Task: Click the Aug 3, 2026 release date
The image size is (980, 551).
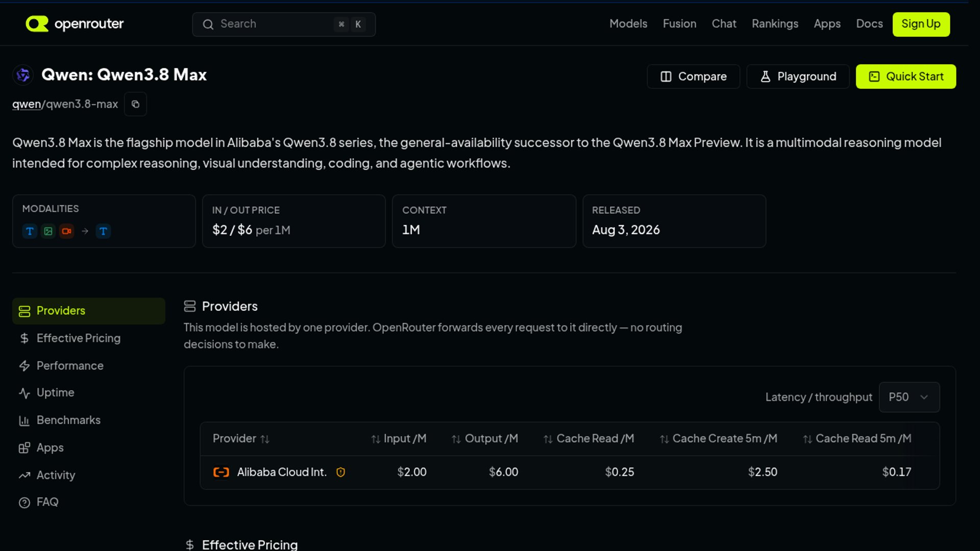Action: [626, 230]
